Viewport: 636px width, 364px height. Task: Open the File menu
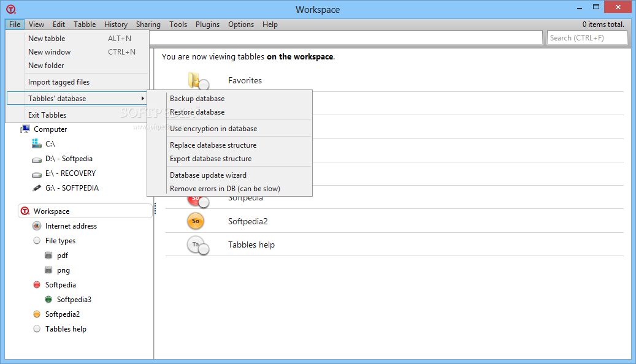(15, 25)
